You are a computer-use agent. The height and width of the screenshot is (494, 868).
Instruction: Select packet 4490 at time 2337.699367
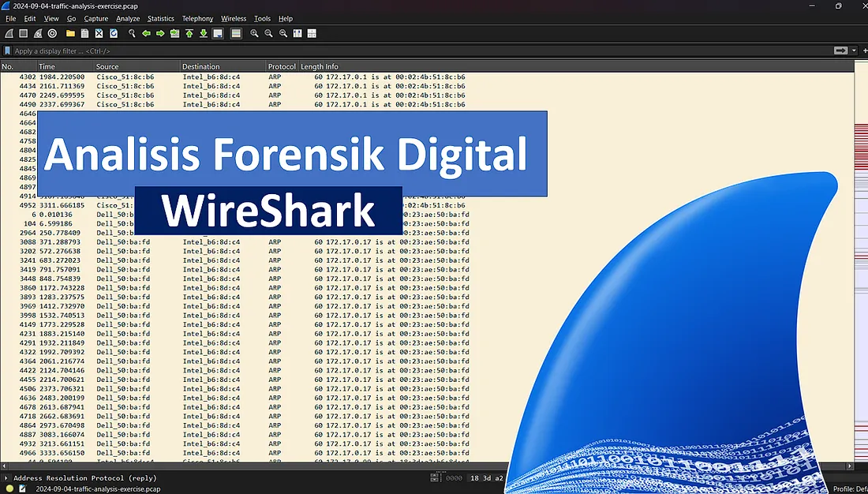pos(427,104)
